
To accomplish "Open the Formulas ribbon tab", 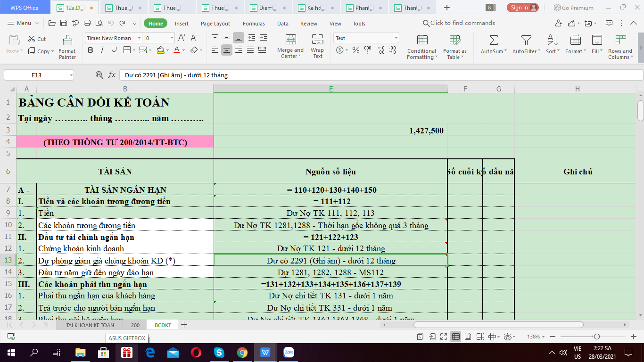I will (254, 24).
